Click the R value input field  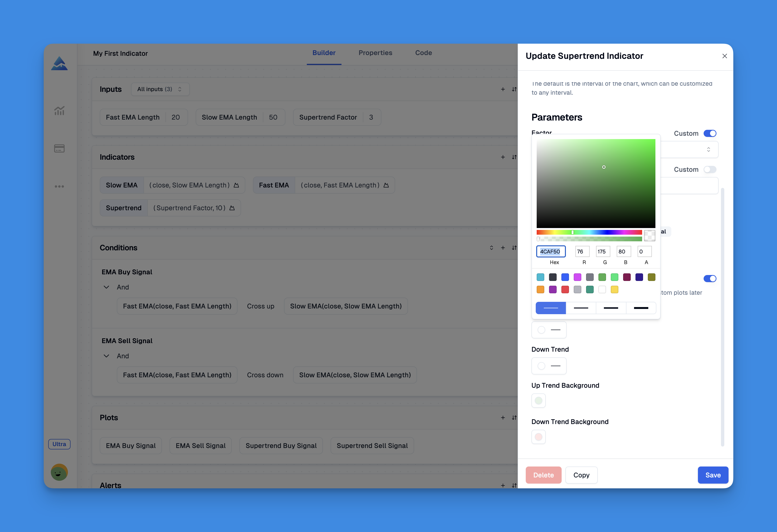(x=582, y=251)
